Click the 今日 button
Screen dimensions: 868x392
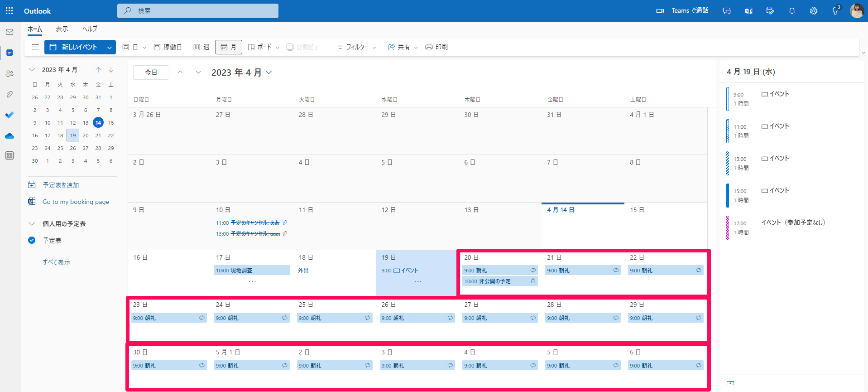tap(151, 73)
